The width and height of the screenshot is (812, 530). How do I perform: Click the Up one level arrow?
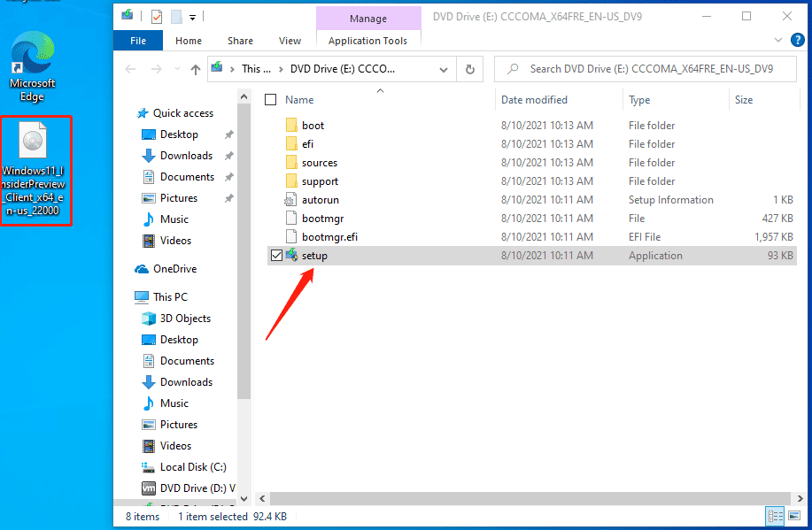pos(196,69)
